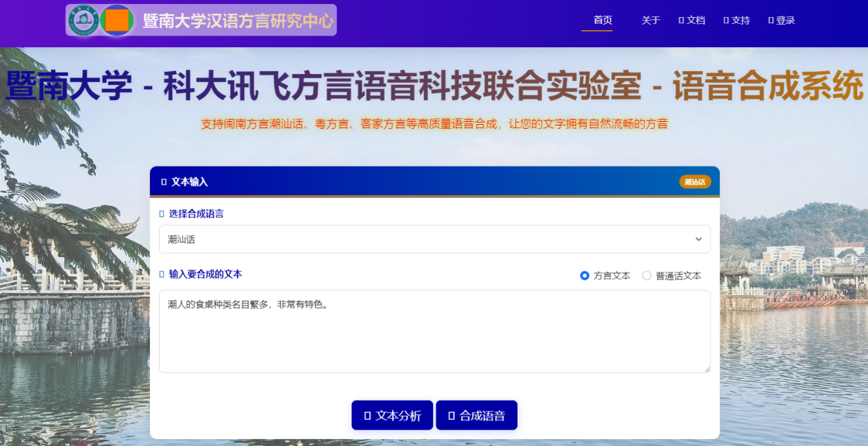Click the 合成语音 button
The image size is (868, 446).
tap(476, 415)
